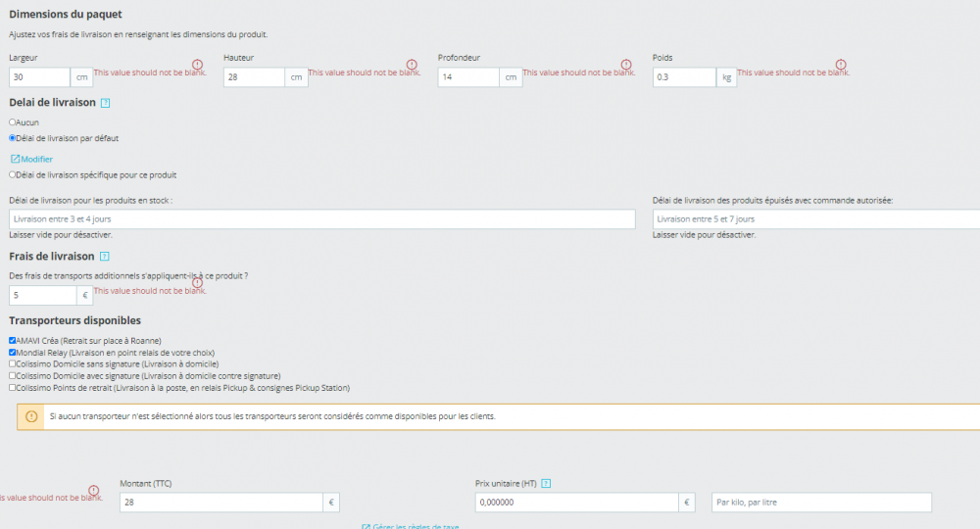Check Colissimo Domicile sans signature
This screenshot has width=980, height=529.
12,363
